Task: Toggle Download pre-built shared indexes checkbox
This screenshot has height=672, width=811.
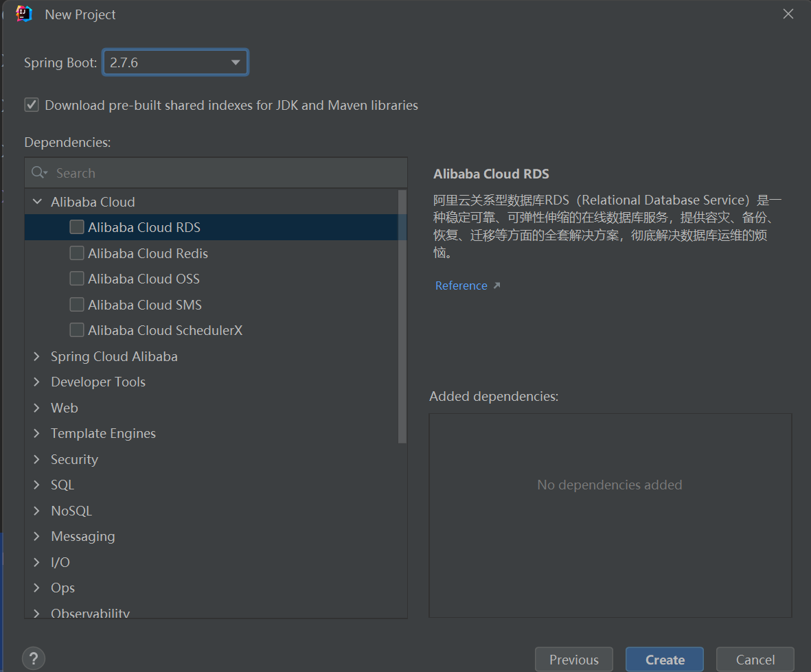Action: point(32,105)
